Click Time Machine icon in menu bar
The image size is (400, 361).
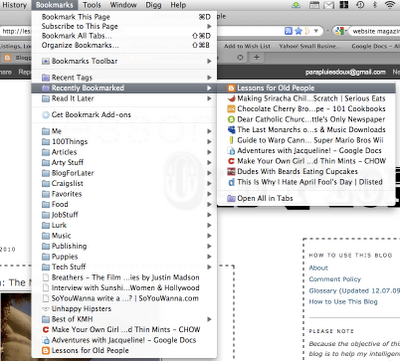point(360,5)
